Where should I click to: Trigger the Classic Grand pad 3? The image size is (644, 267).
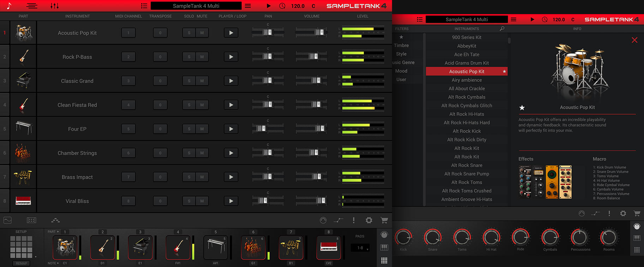click(140, 248)
